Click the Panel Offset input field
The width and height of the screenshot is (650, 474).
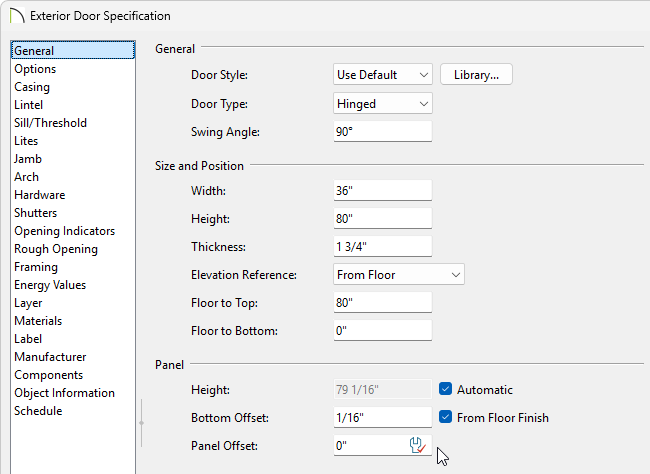[383, 445]
